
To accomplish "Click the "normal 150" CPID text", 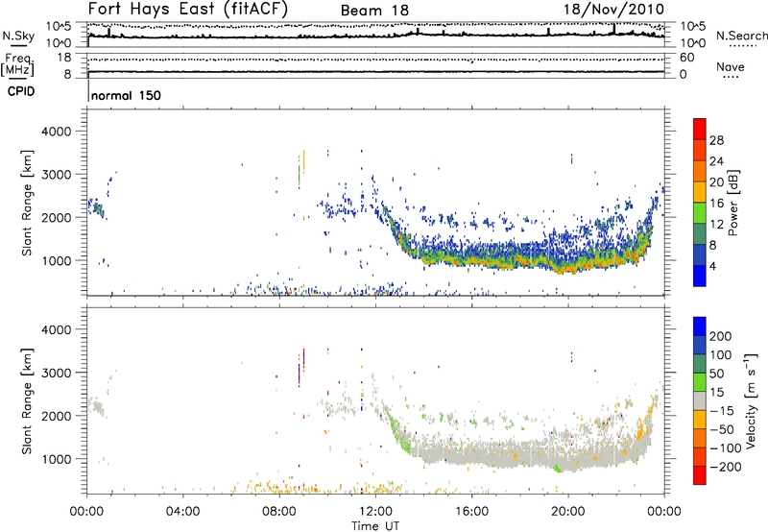I will [126, 95].
